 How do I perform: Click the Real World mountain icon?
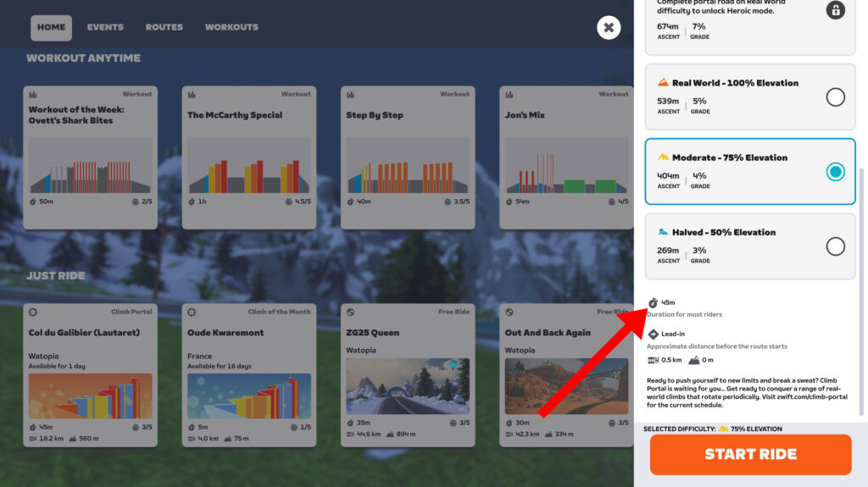(x=663, y=82)
